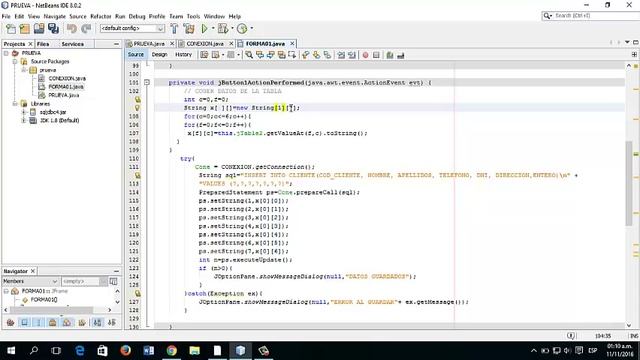The image size is (640, 360).
Task: Click the Uncomment lines editor icon
Action: 401,55
